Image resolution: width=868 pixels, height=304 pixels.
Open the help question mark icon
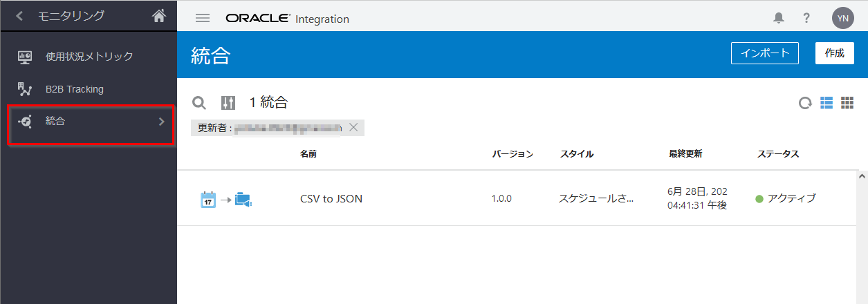click(x=806, y=19)
